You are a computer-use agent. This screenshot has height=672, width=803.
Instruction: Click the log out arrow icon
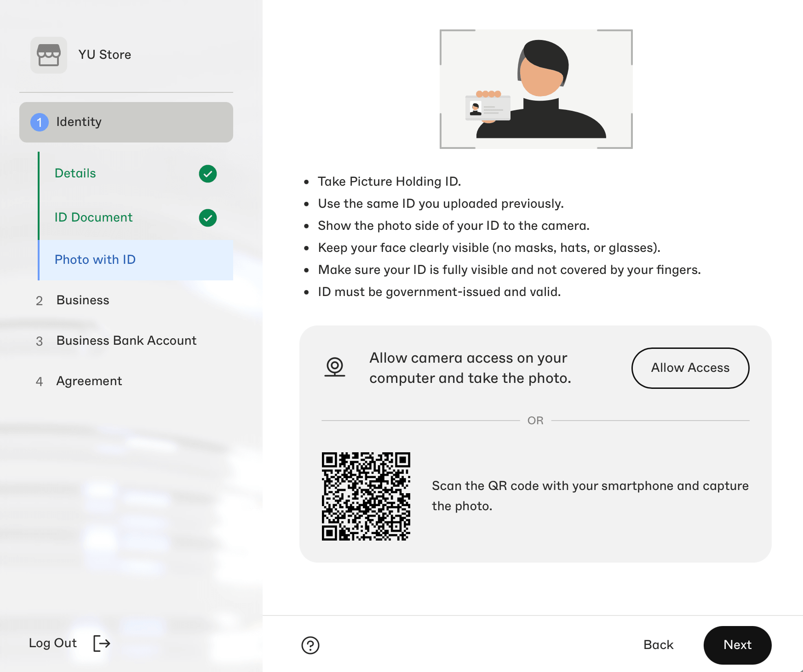pyautogui.click(x=102, y=644)
